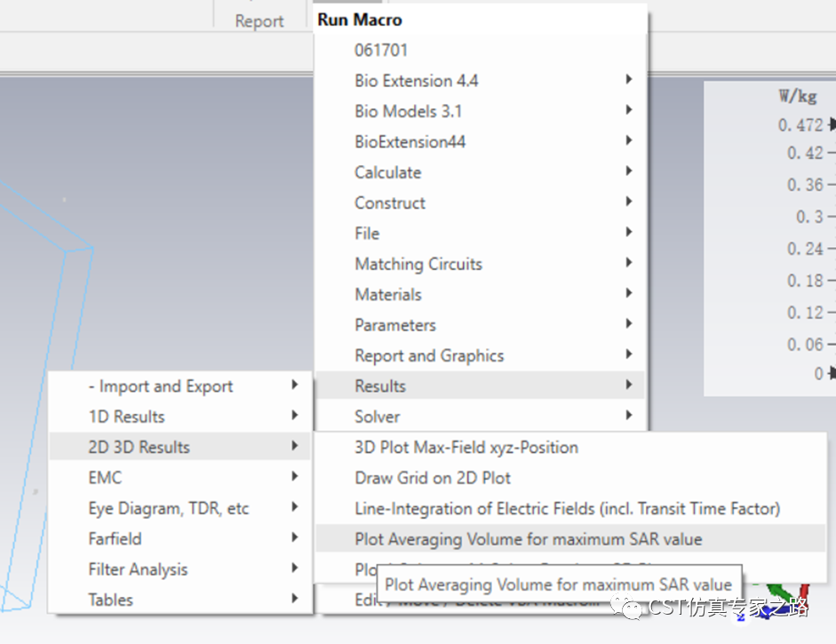
Task: Open BioExtension44 submenu
Action: tap(481, 141)
